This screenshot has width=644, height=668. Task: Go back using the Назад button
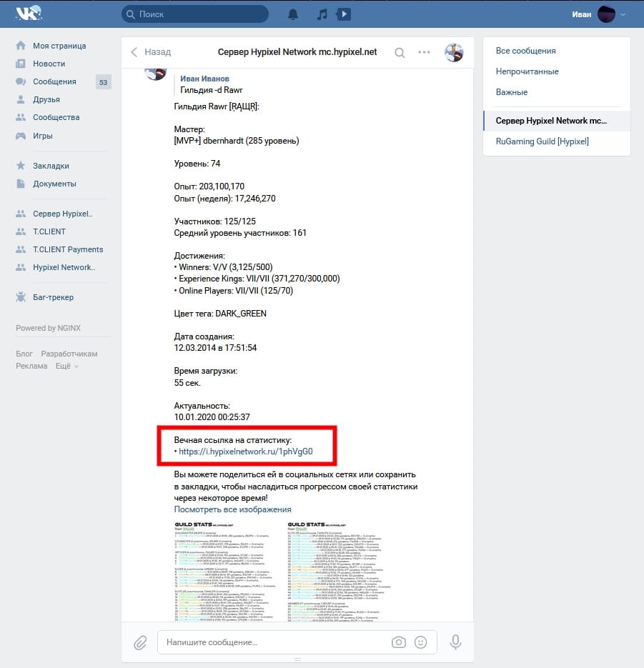tap(151, 52)
